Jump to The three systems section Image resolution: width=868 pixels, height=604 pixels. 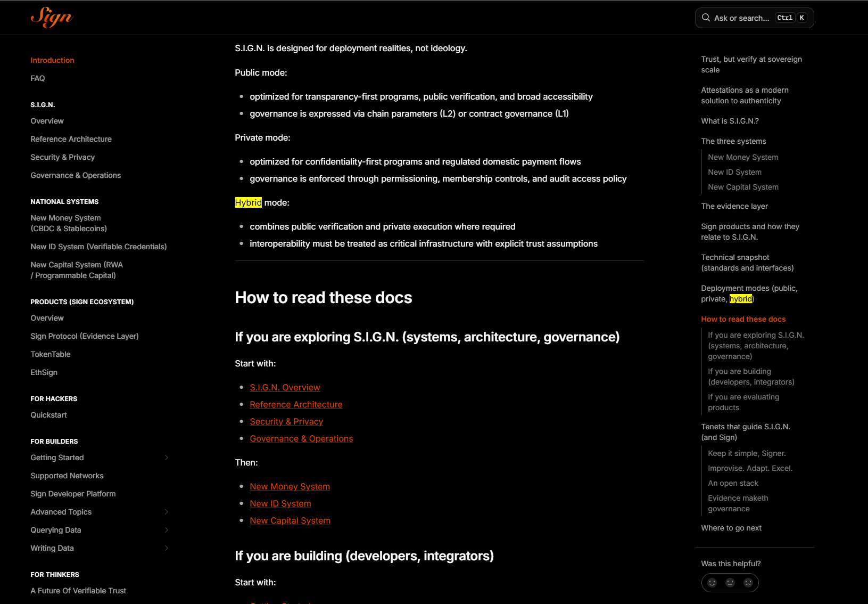coord(733,141)
